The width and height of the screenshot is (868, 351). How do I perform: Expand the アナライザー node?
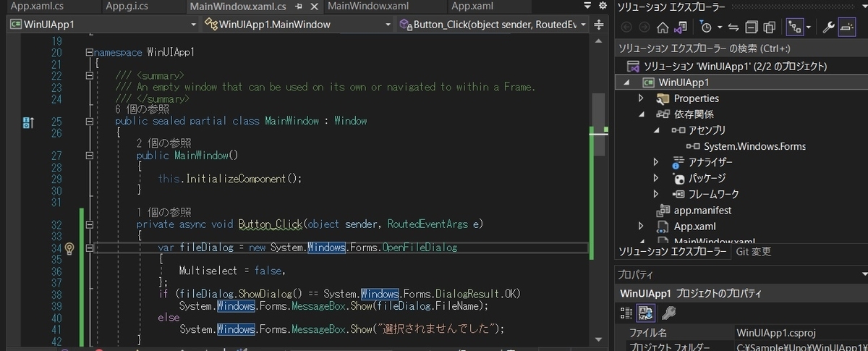coord(656,162)
